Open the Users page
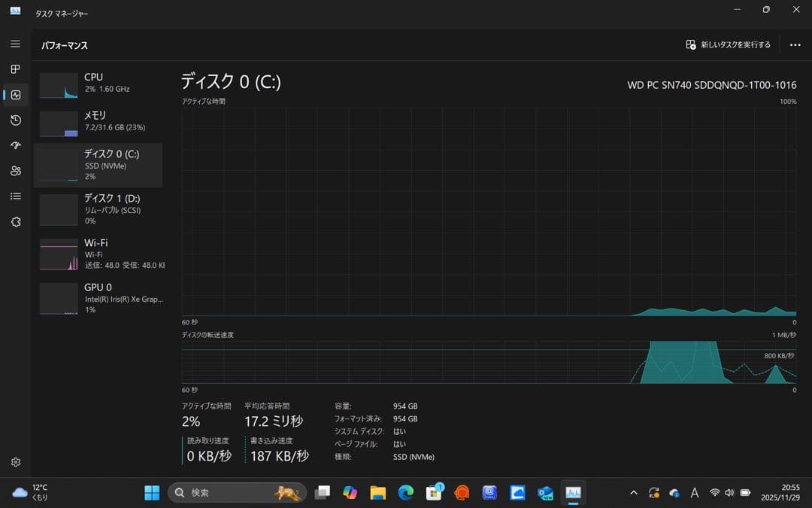The image size is (812, 508). 15,171
